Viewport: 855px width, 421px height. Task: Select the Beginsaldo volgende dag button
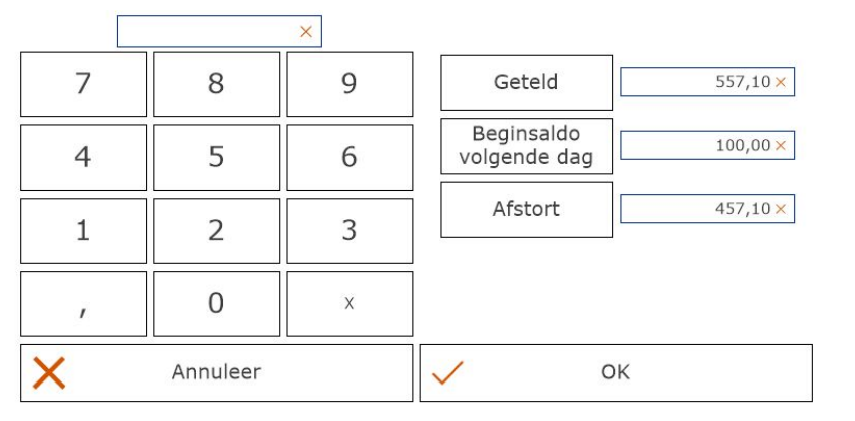click(x=526, y=146)
